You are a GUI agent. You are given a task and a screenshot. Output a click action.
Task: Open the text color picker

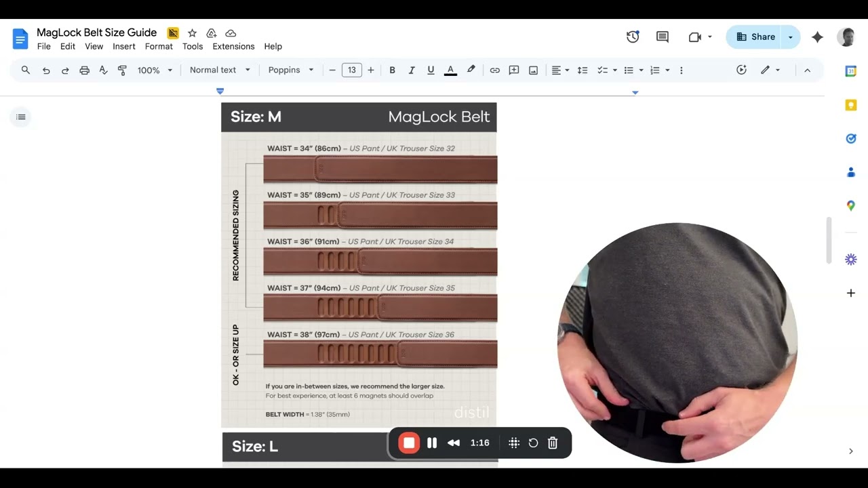pyautogui.click(x=450, y=70)
